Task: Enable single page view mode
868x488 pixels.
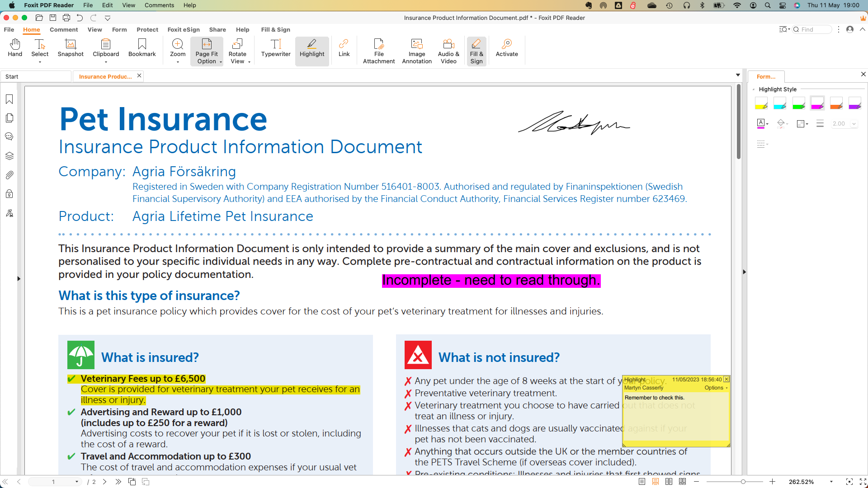Action: pos(642,482)
